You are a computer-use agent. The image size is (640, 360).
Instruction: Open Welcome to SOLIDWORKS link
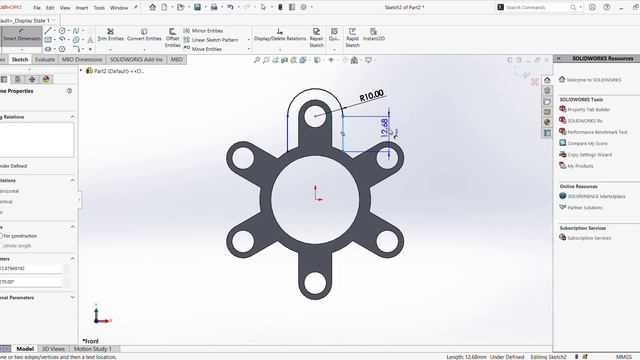(594, 80)
